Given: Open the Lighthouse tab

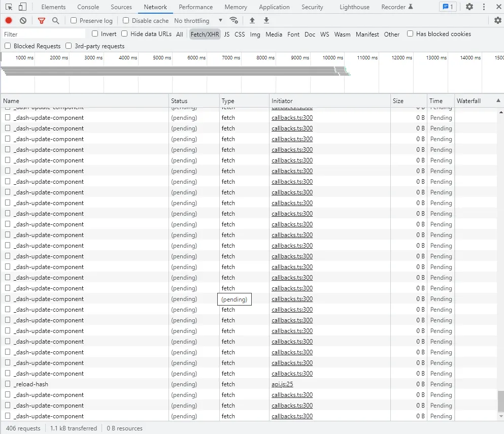Looking at the screenshot, I should tap(355, 7).
